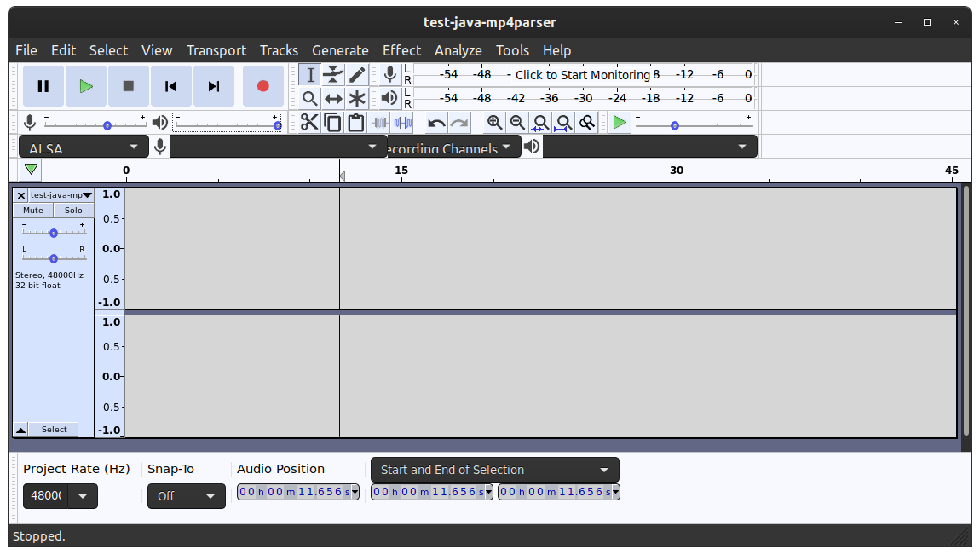Click the Project Rate 48000 input field

point(46,497)
